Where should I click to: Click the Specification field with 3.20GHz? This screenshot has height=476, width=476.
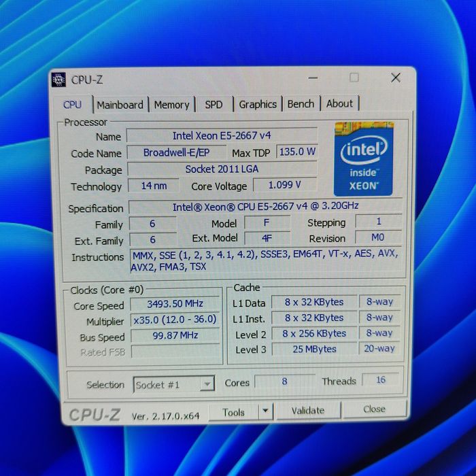266,206
